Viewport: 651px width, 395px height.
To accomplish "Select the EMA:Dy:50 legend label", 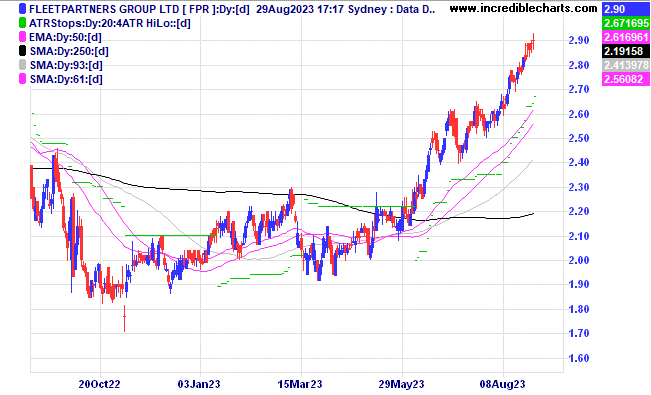I will tap(65, 37).
